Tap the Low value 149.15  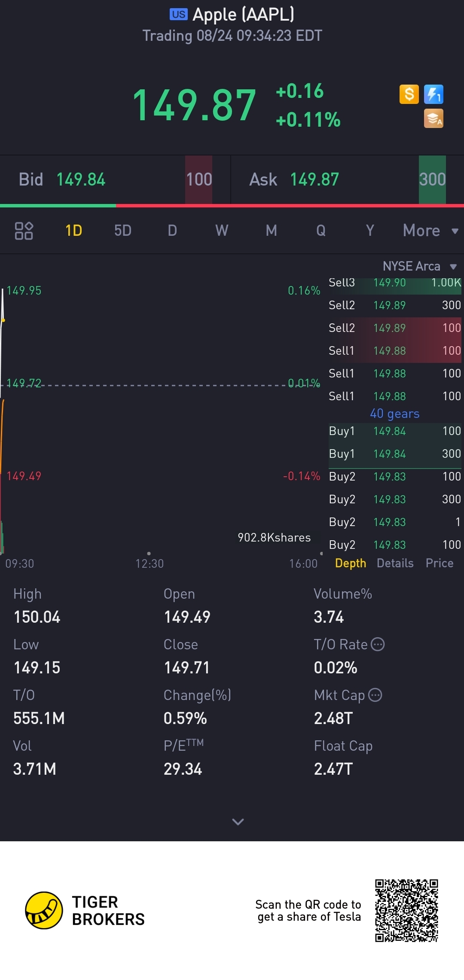(x=37, y=668)
